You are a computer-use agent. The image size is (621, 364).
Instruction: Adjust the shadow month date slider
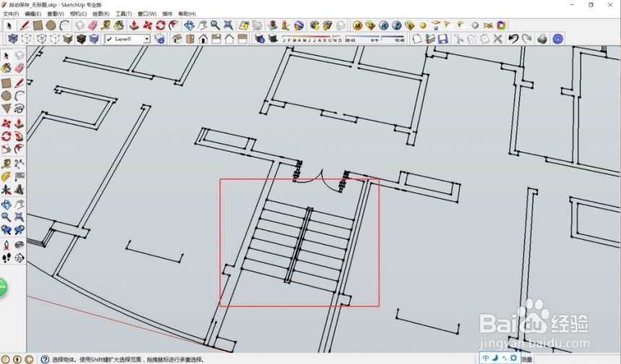[x=312, y=39]
